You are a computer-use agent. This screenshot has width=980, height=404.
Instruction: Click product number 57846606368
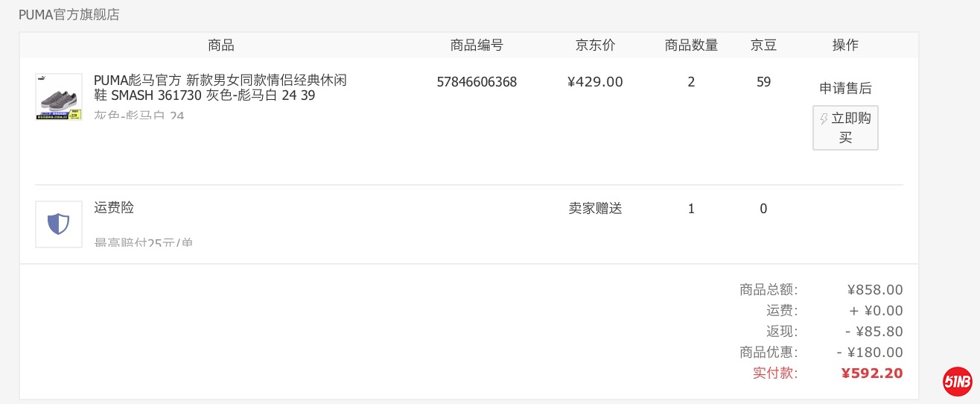coord(477,82)
